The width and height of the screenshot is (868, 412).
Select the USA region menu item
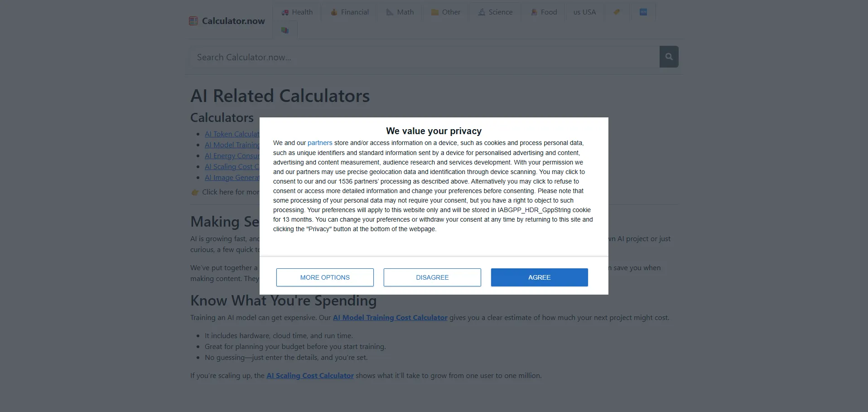point(584,12)
